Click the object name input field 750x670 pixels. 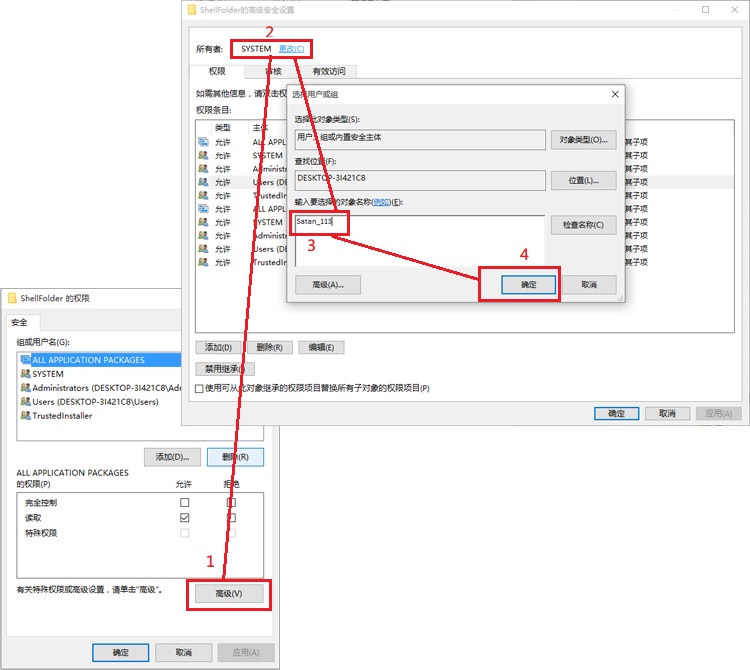[x=420, y=222]
